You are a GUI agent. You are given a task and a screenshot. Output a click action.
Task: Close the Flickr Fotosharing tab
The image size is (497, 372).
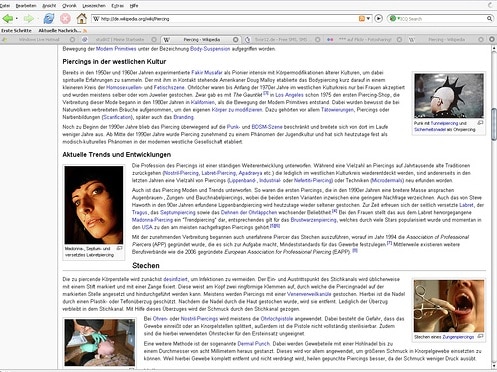(x=399, y=39)
